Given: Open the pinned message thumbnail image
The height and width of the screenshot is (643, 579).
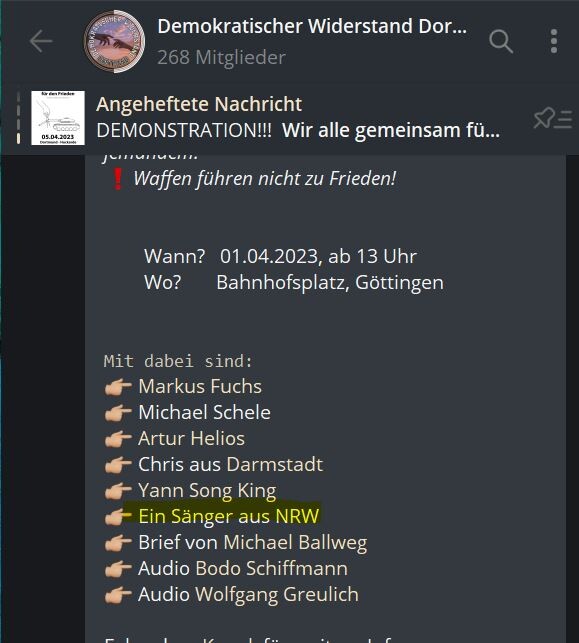Looking at the screenshot, I should point(58,118).
